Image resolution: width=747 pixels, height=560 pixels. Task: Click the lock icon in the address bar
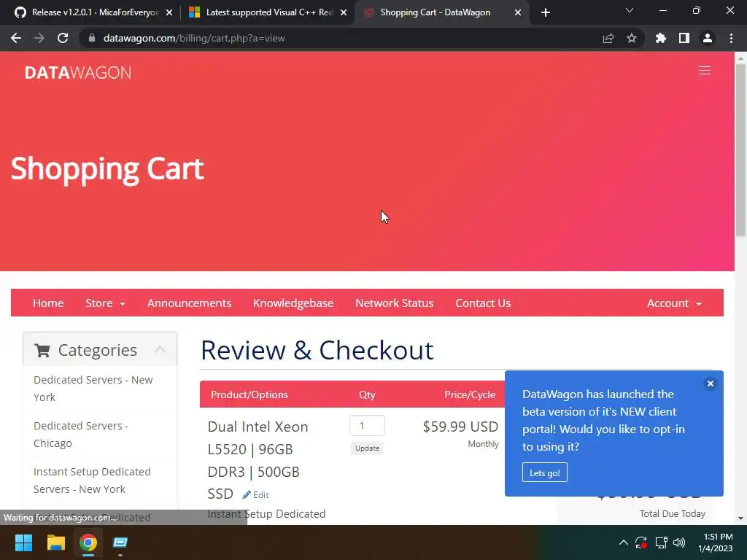point(92,38)
